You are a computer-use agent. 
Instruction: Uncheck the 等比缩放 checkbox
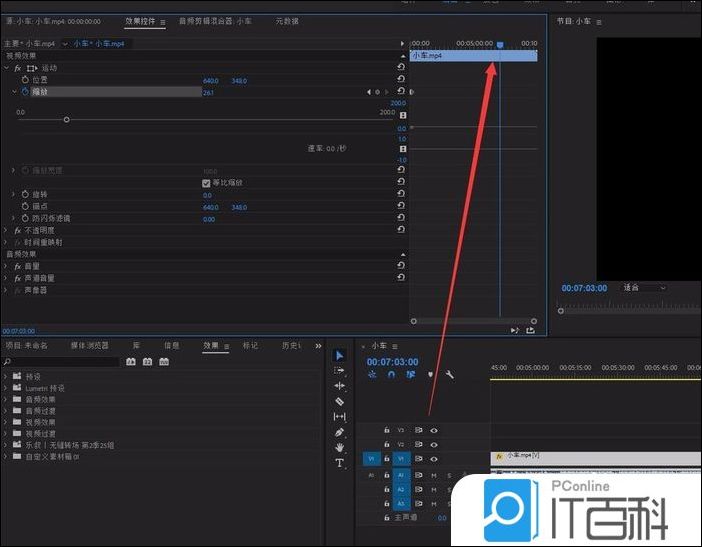pyautogui.click(x=206, y=183)
